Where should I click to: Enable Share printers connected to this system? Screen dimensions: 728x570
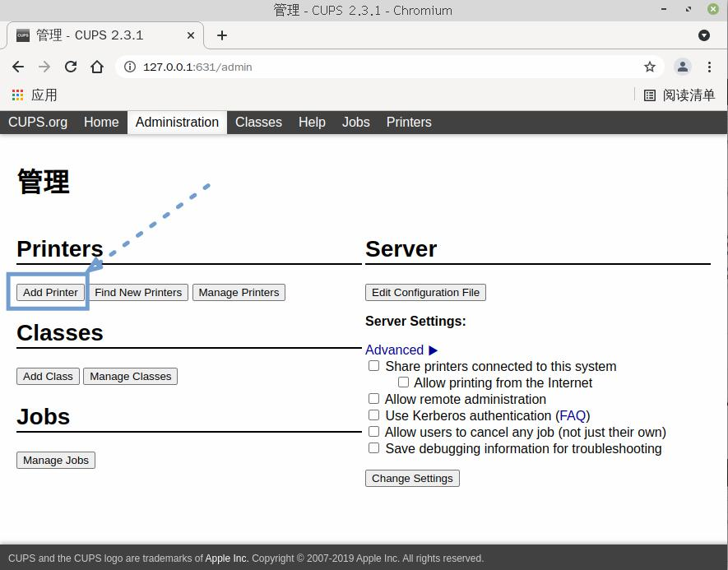(x=373, y=366)
